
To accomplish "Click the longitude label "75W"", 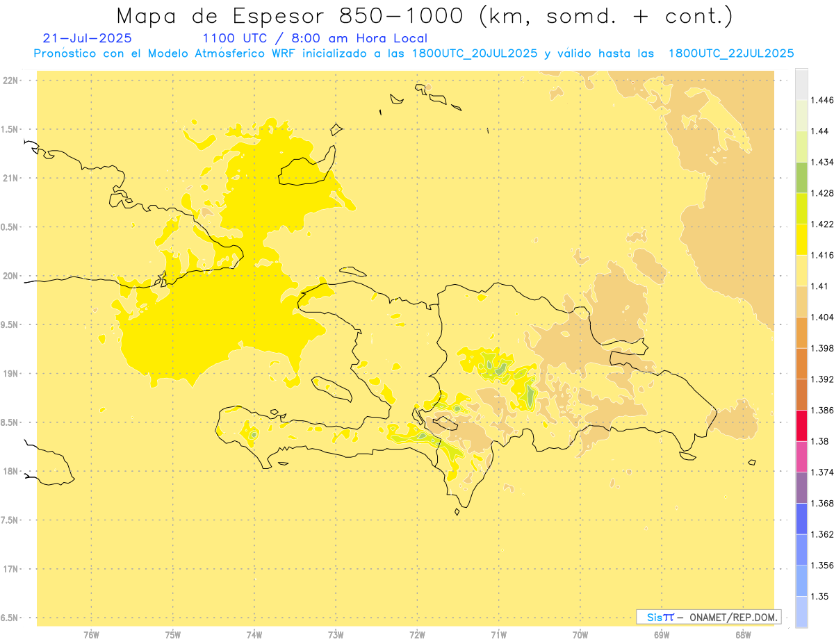I will 173,635.
